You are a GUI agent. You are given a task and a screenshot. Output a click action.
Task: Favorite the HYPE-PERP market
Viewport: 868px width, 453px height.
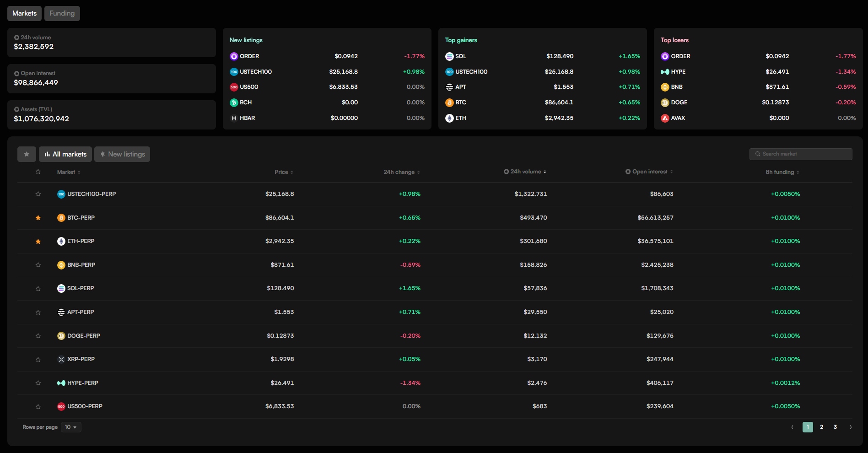pos(38,383)
